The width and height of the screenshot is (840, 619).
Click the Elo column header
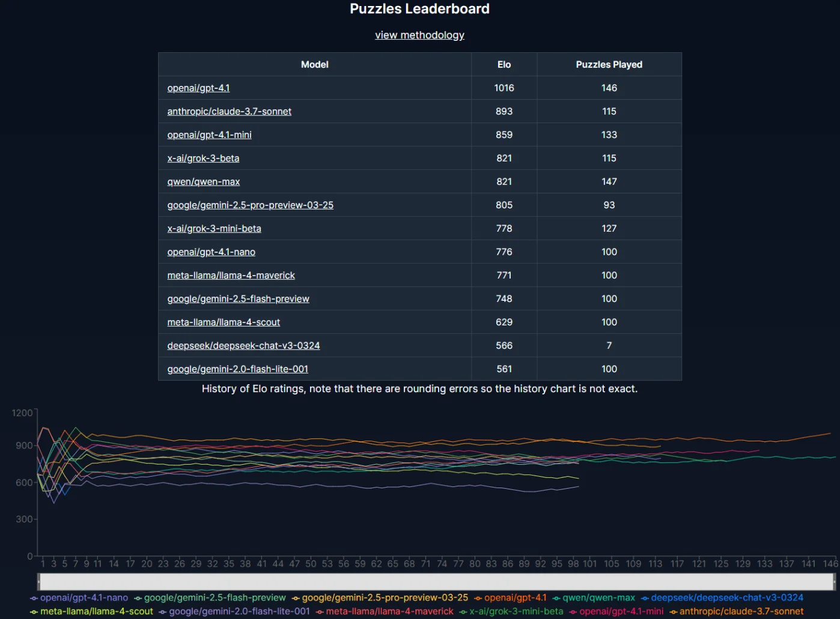click(x=504, y=64)
